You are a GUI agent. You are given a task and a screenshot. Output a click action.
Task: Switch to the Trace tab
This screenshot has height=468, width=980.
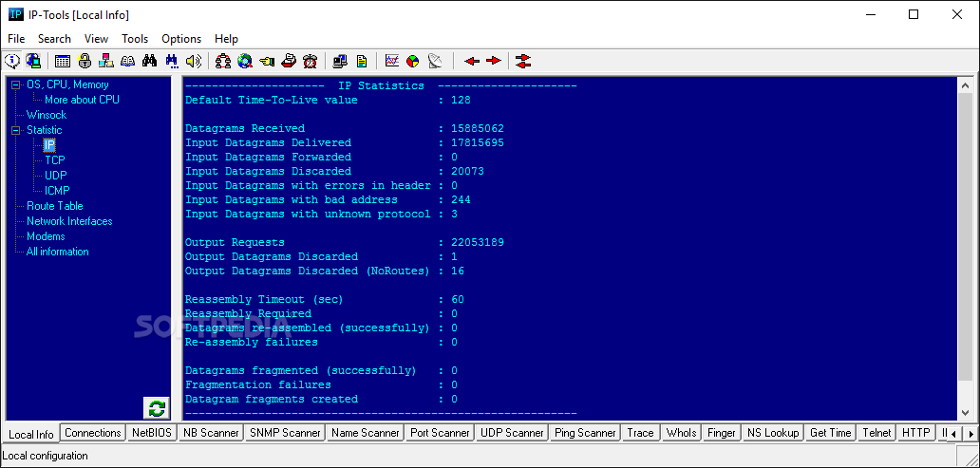pos(640,432)
